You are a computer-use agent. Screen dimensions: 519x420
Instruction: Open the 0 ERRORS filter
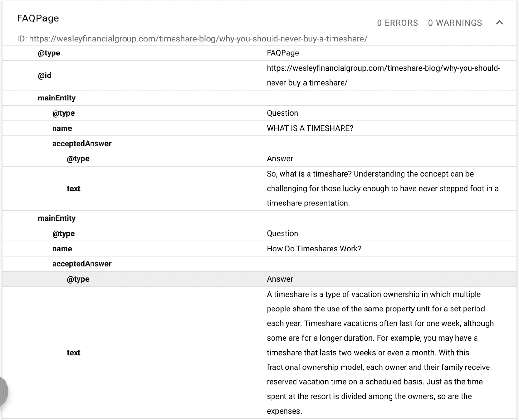point(397,23)
